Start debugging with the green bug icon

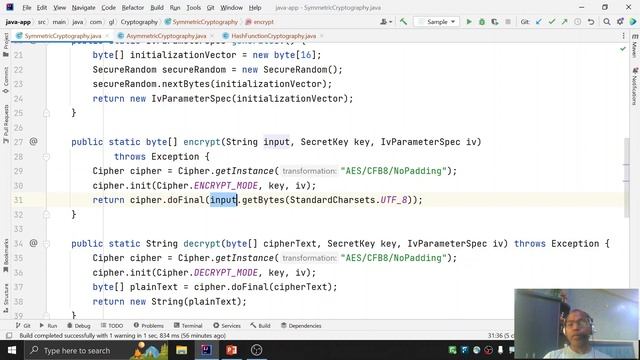(482, 22)
